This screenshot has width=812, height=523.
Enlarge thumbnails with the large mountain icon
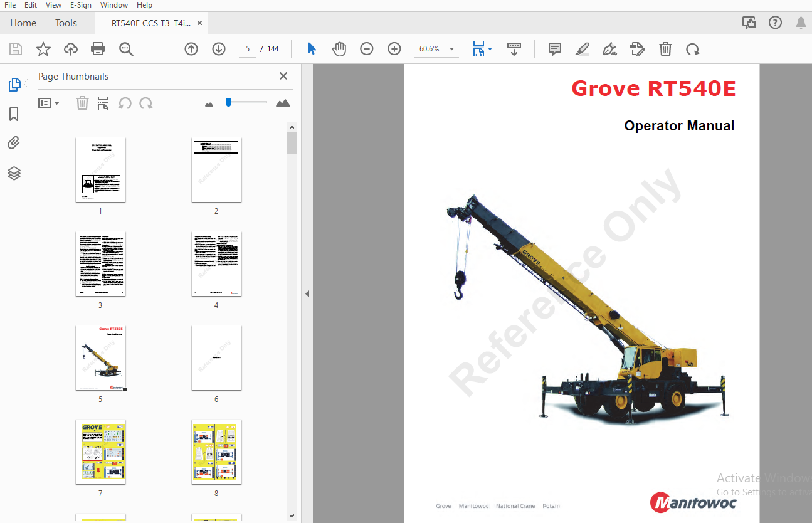(283, 103)
